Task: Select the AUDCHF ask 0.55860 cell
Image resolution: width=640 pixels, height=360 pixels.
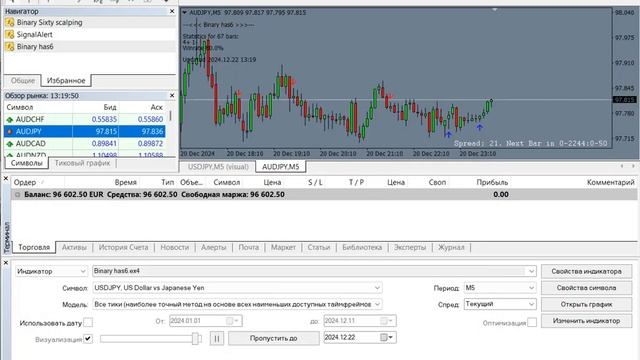Action: pos(150,119)
